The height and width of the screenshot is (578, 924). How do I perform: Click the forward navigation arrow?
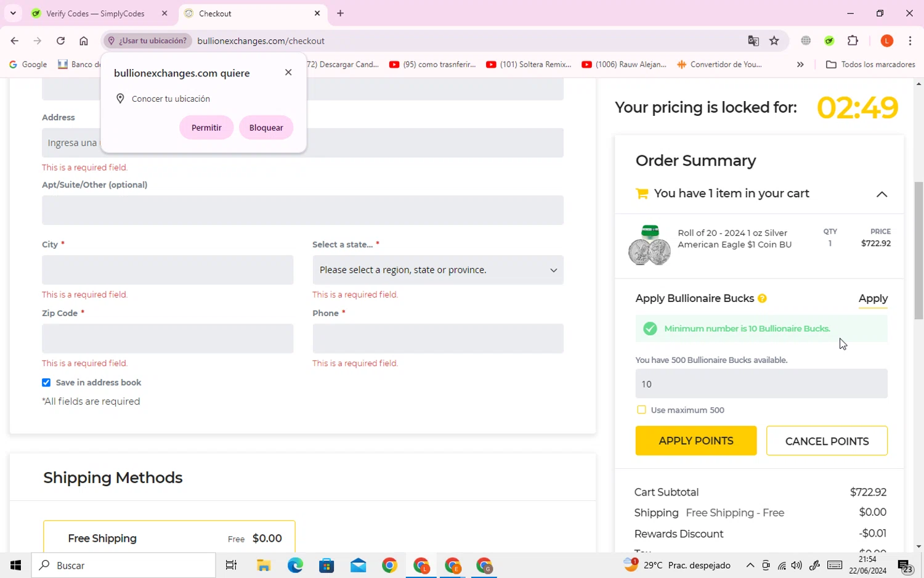[x=38, y=41]
